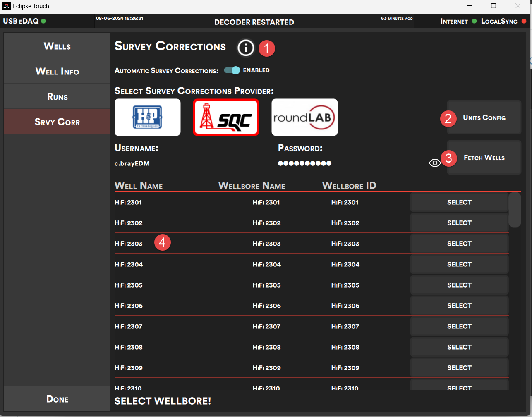Select wellbore HiFi 2303
Image resolution: width=532 pixels, height=417 pixels.
[x=459, y=244]
